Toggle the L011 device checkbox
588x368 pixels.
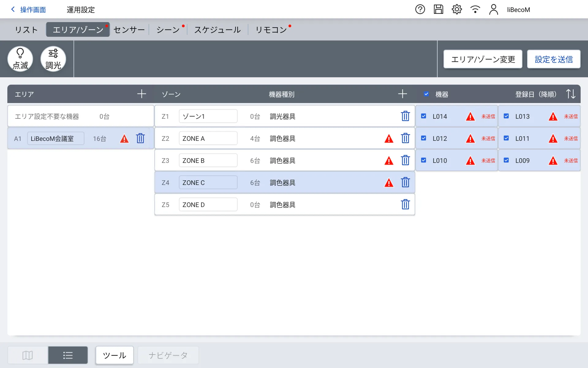(x=506, y=138)
